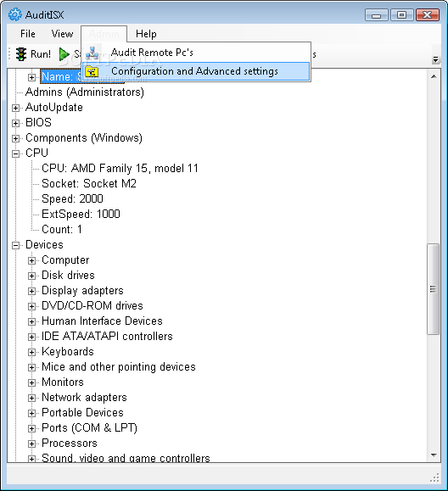The width and height of the screenshot is (448, 491).
Task: Expand the DVD/CD-ROM drives node
Action: coord(31,306)
